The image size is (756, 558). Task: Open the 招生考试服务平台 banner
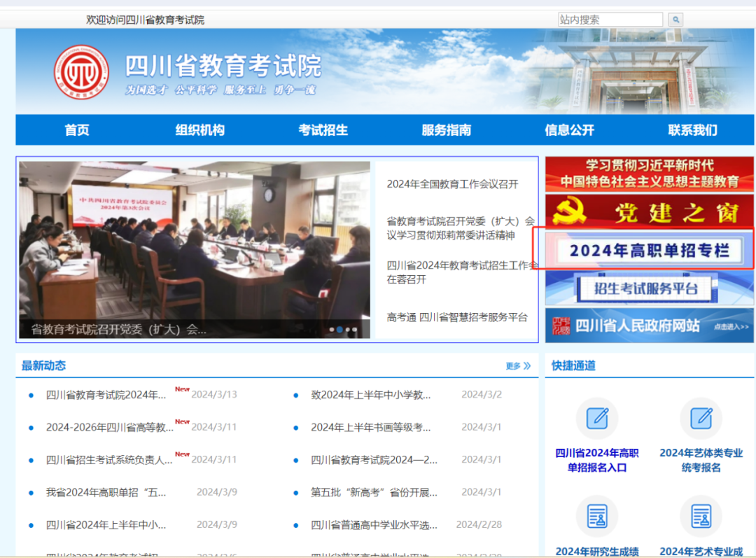pyautogui.click(x=649, y=288)
